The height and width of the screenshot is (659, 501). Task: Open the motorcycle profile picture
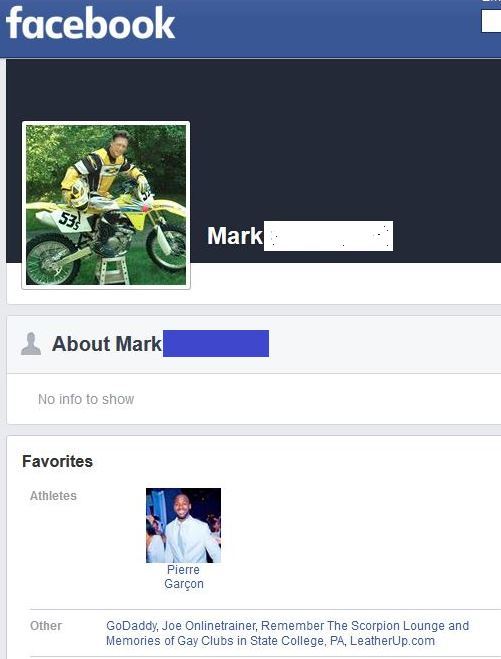(106, 205)
